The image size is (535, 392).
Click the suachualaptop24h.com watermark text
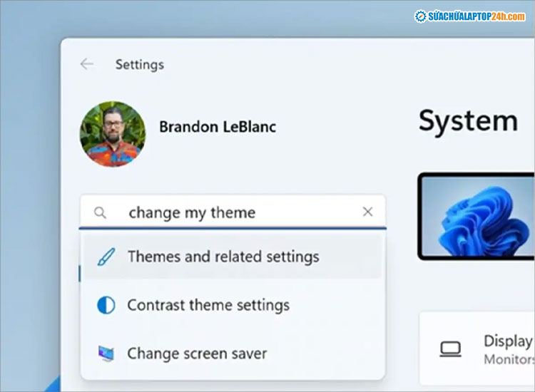point(477,16)
